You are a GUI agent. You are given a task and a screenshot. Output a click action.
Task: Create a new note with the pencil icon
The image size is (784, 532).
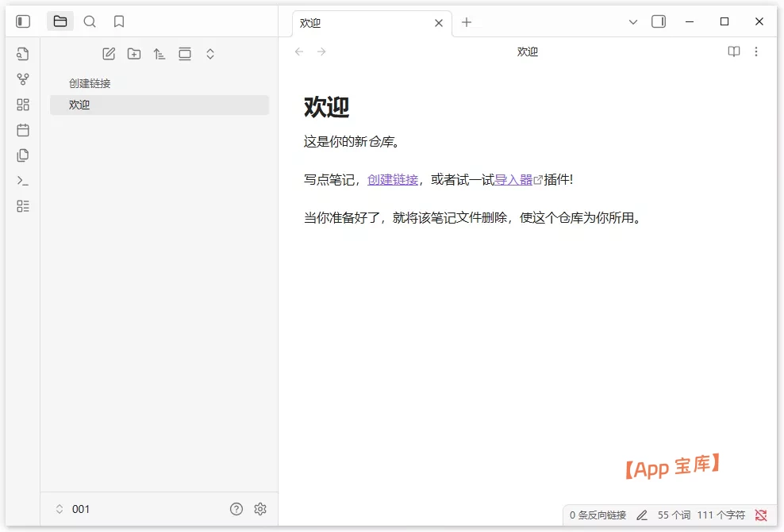coord(109,53)
